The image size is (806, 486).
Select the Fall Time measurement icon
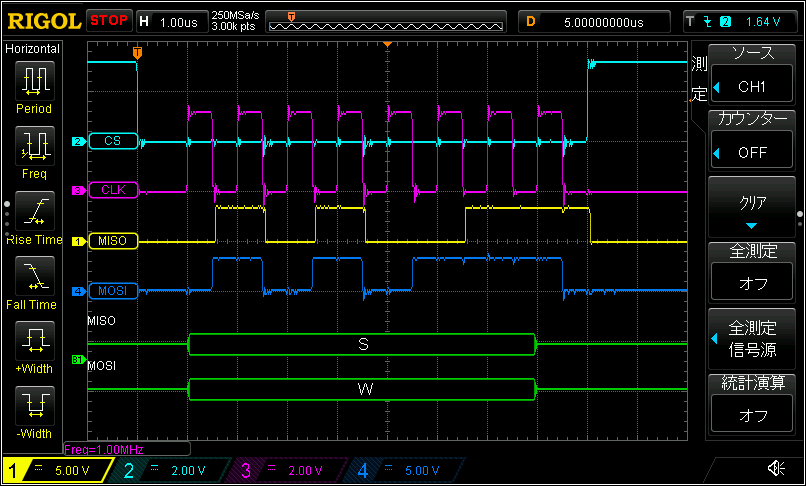point(34,276)
